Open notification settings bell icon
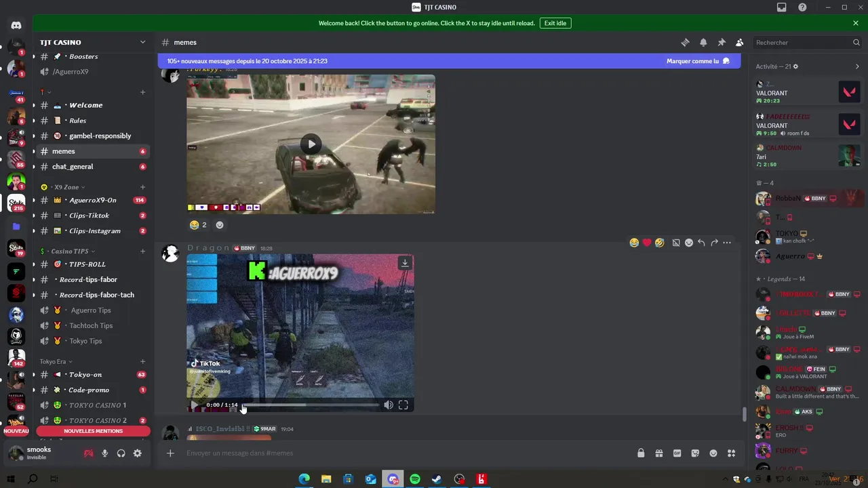 click(x=703, y=42)
